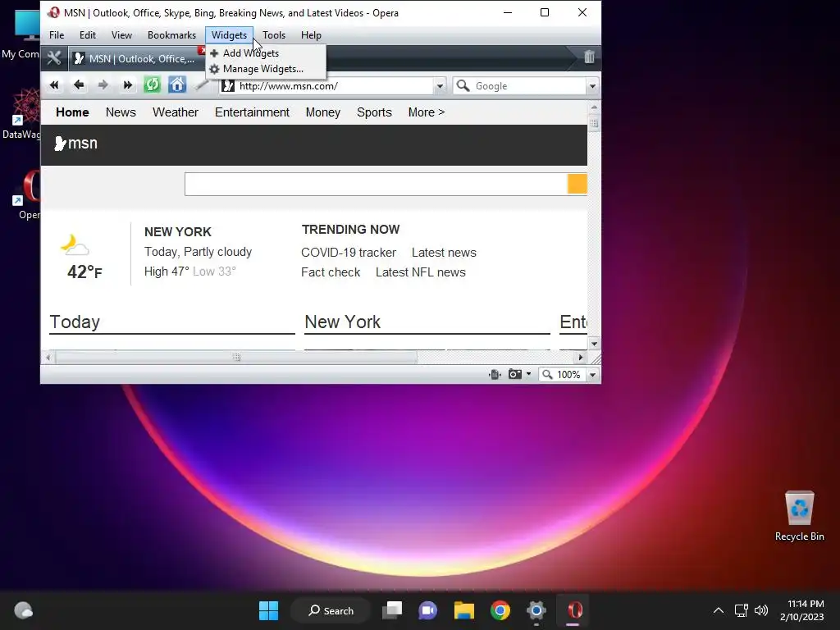Click the Rewind navigation button
840x630 pixels.
pos(54,85)
